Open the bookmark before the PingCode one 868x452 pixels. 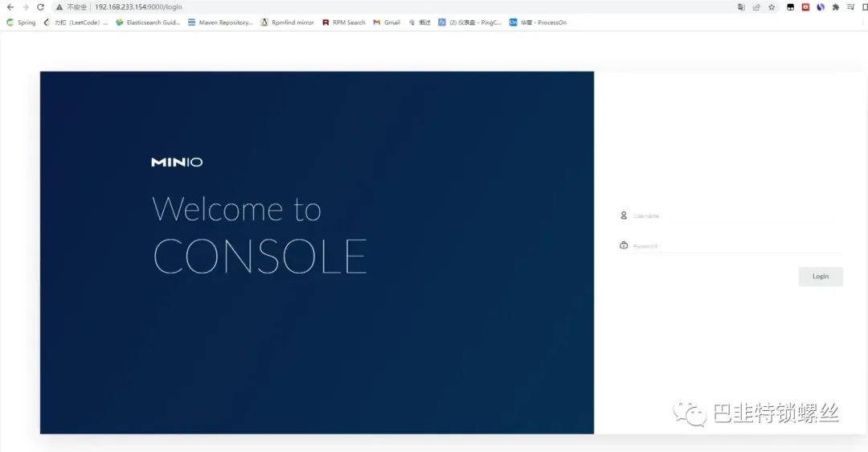(x=420, y=23)
